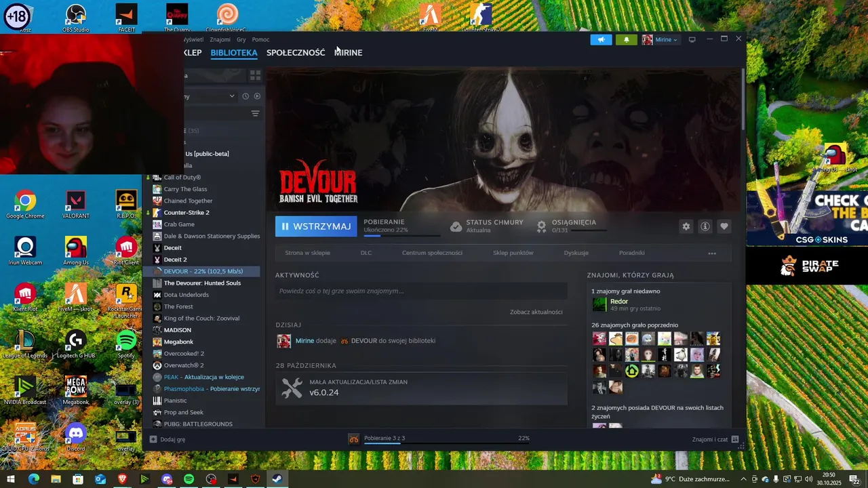Open the cloud status icon
Image resolution: width=868 pixels, height=488 pixels.
[456, 226]
